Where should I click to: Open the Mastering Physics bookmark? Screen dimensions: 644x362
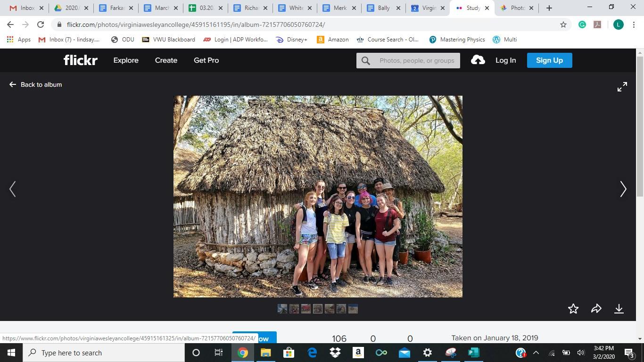point(457,40)
